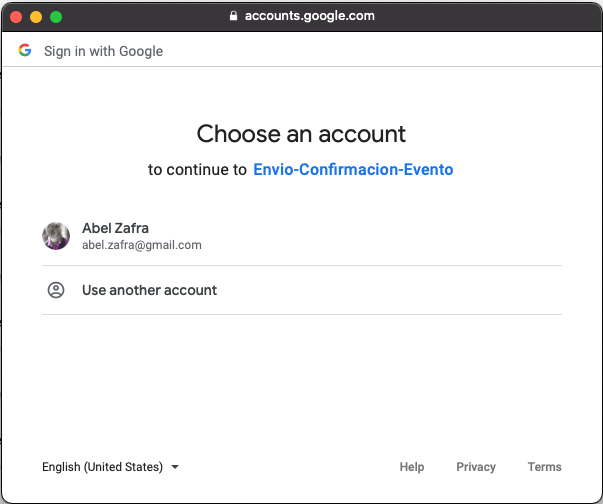Minimize the window with the yellow button
This screenshot has height=504, width=603.
click(x=36, y=17)
